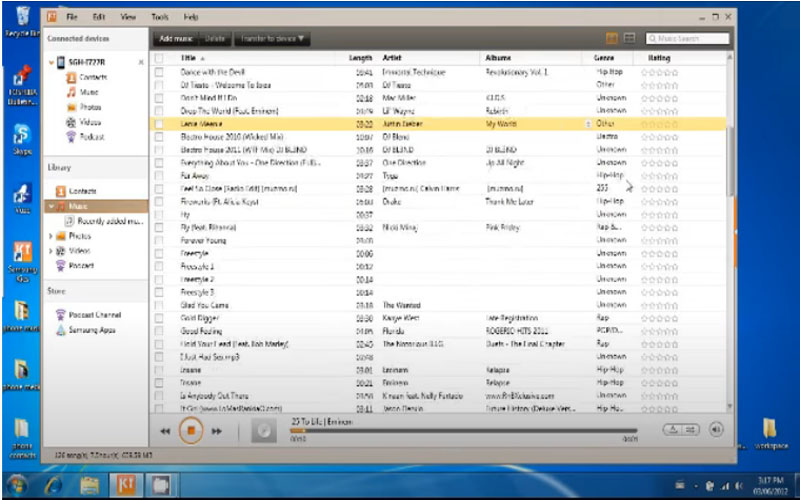
Task: Open the Help menu
Action: tap(191, 17)
